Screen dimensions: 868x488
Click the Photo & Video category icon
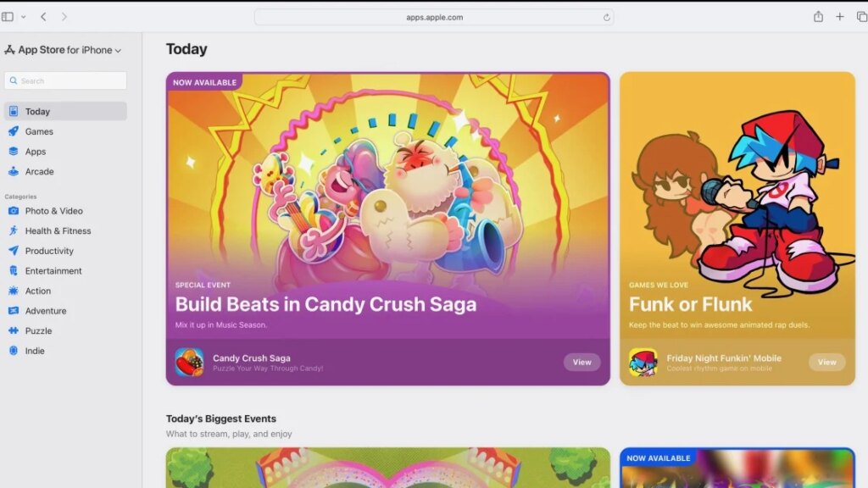coord(15,211)
